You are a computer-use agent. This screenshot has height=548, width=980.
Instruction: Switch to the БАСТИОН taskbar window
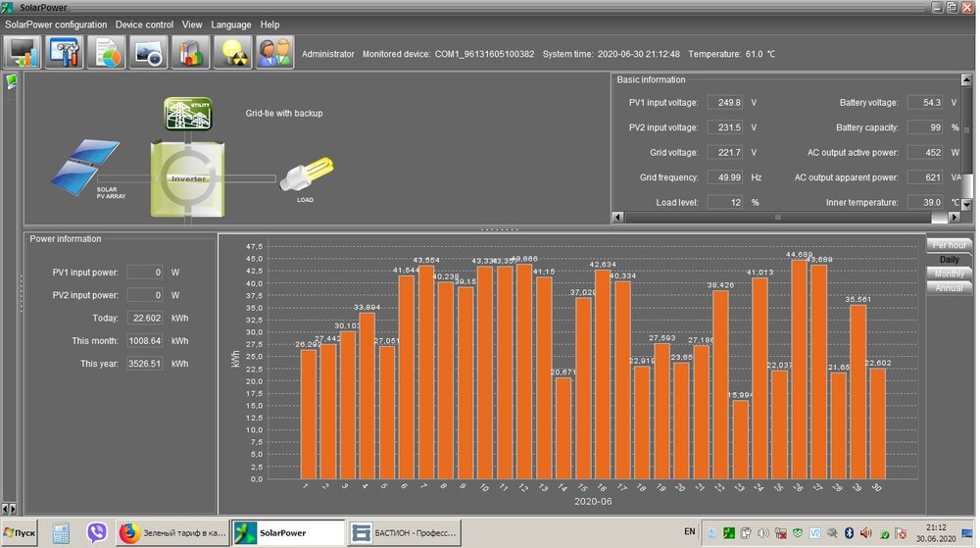pyautogui.click(x=403, y=532)
